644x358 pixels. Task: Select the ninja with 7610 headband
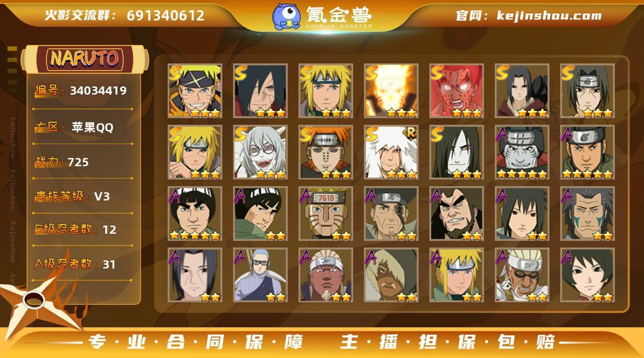pos(326,214)
